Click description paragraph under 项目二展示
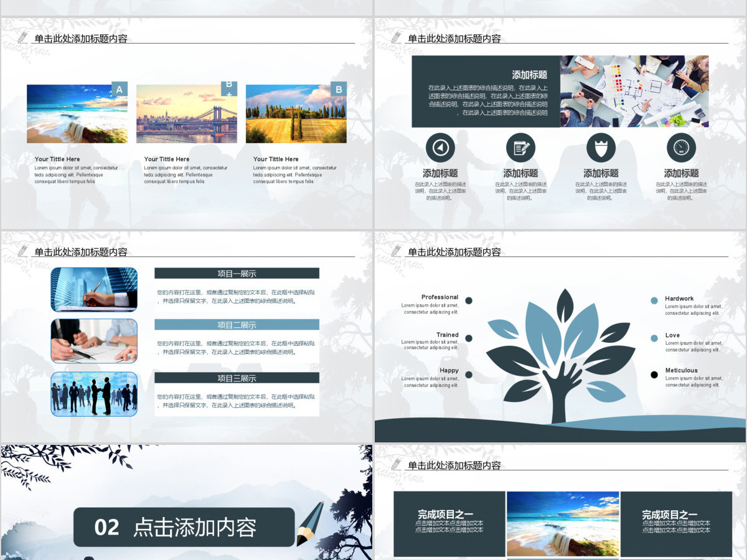The image size is (747, 560). click(x=236, y=348)
